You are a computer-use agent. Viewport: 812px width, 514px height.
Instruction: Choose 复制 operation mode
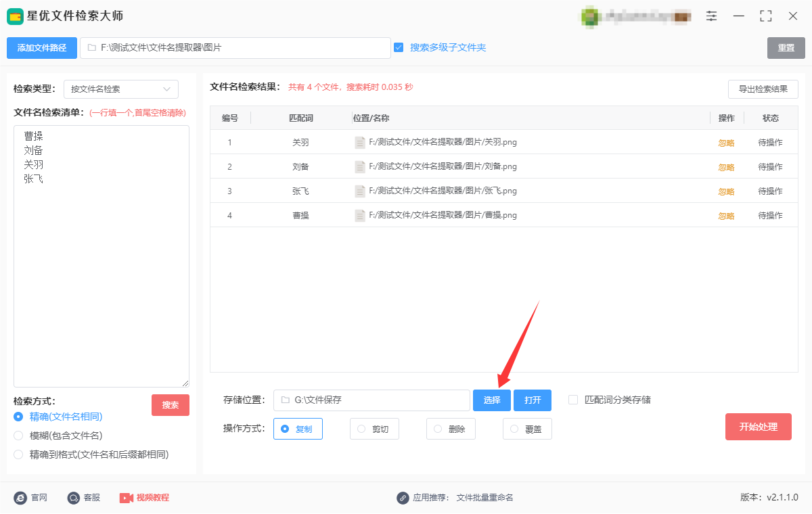click(x=298, y=429)
